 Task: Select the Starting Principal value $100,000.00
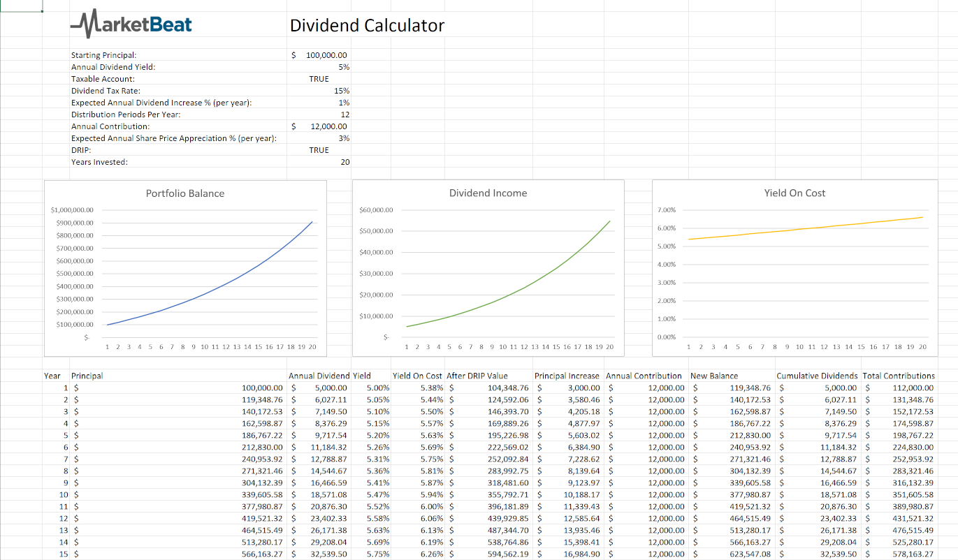319,55
